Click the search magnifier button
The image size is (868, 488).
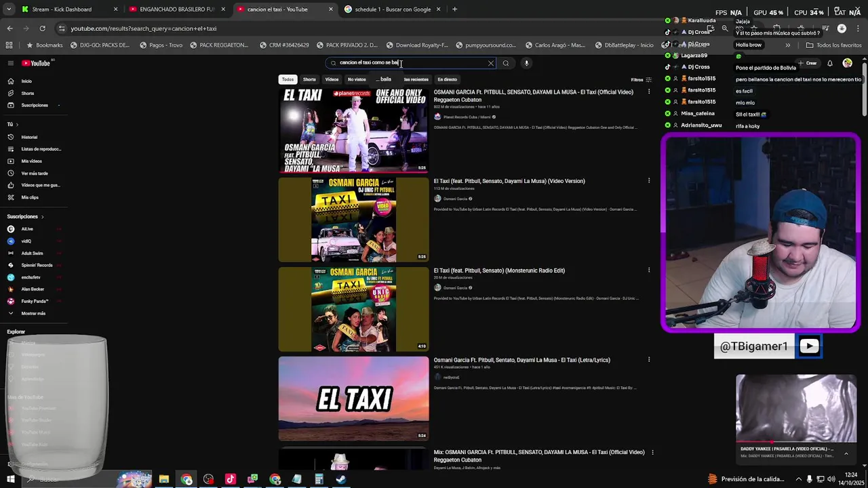point(506,63)
